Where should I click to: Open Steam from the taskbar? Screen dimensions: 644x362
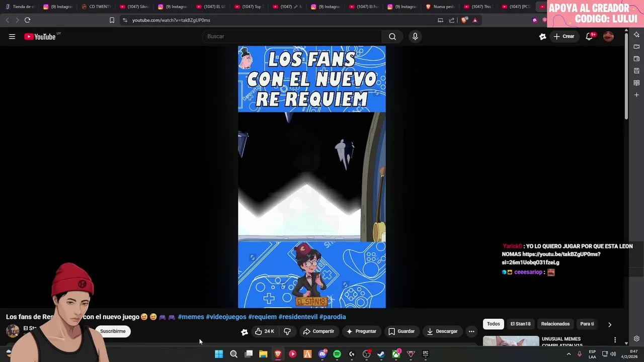click(x=381, y=354)
